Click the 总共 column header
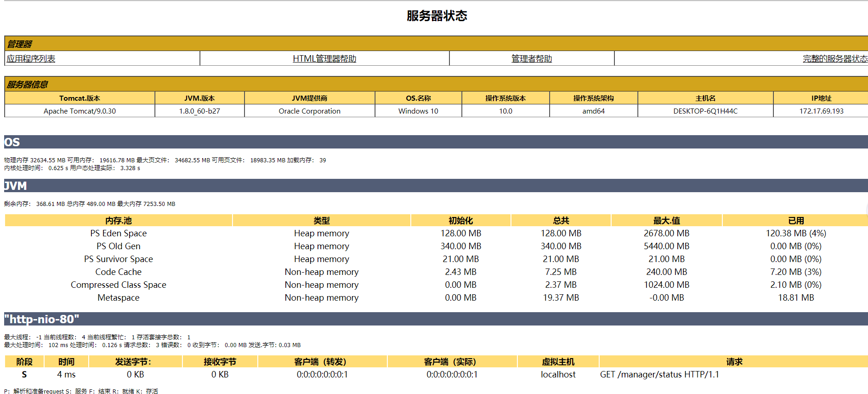Screen dimensions: 868x394 tap(561, 220)
